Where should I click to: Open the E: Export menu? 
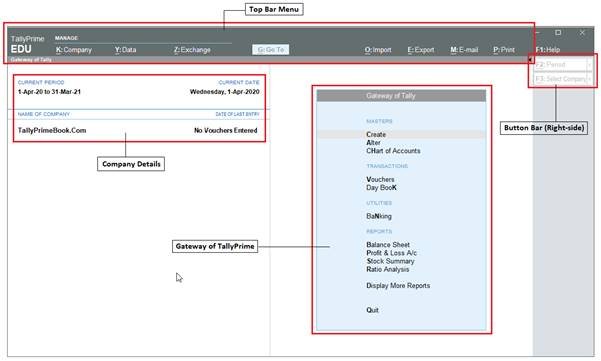coord(420,50)
